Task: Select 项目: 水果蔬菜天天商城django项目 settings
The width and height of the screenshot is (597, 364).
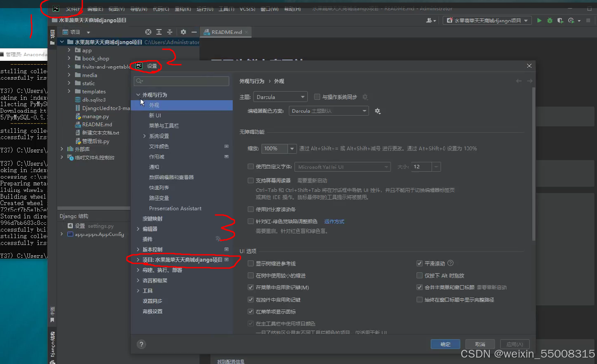Action: (182, 260)
